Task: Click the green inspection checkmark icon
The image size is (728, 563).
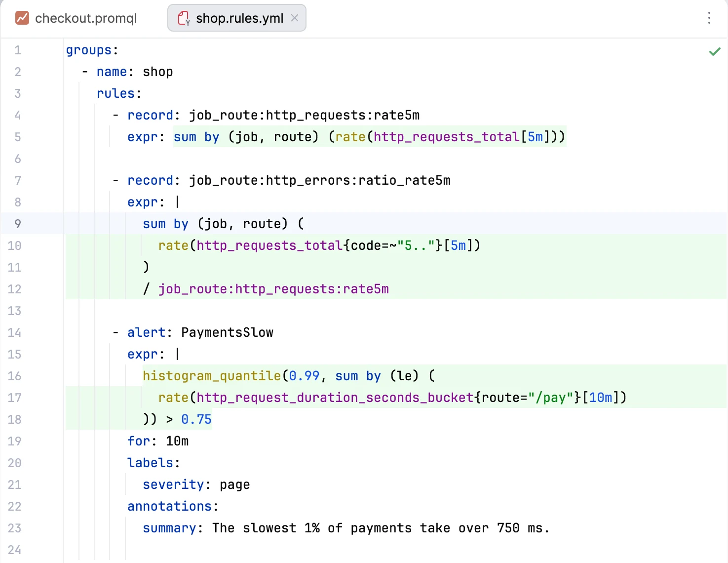Action: point(715,51)
